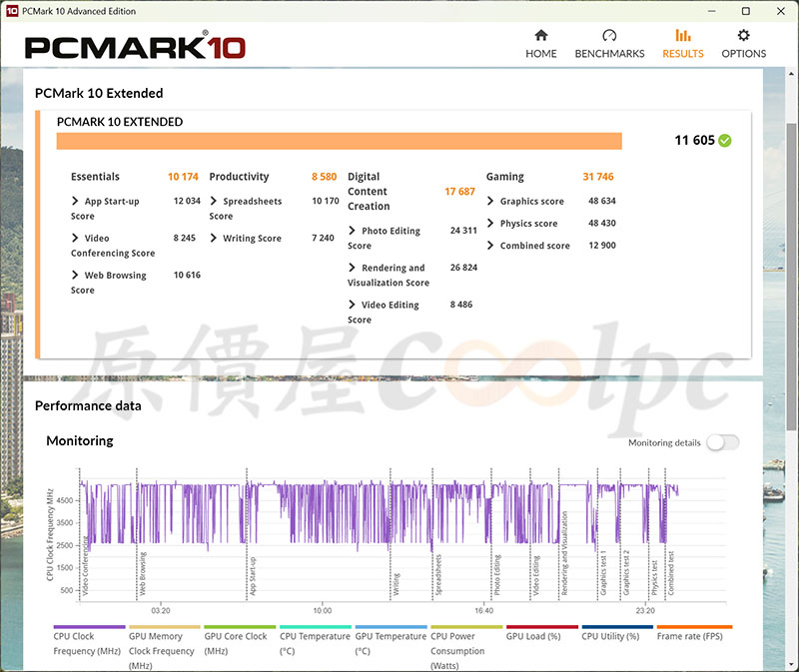Click the vertical scrollbar thumb

(791, 276)
